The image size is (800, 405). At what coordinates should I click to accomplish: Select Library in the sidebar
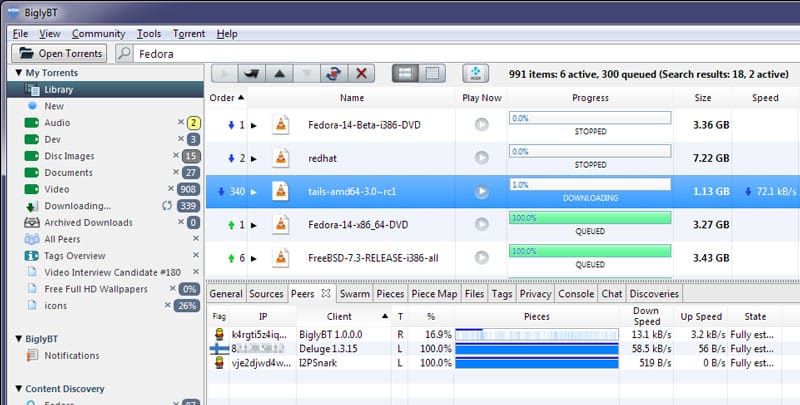point(105,89)
